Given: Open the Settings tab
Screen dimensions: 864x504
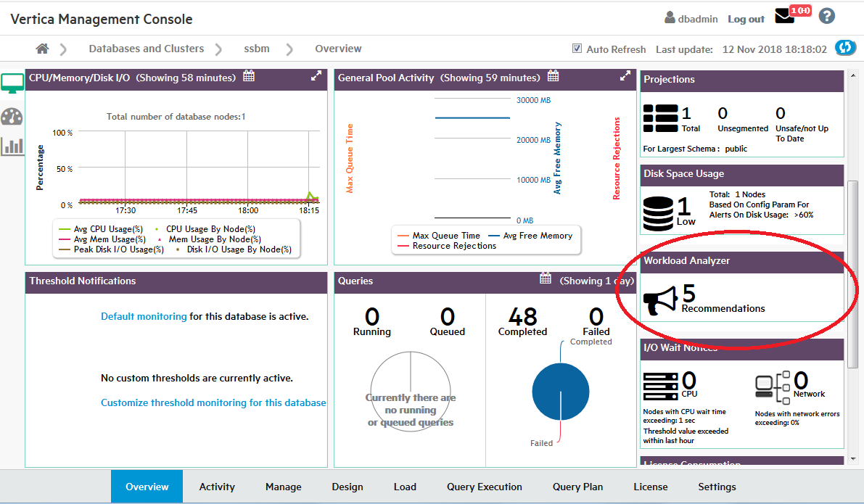Looking at the screenshot, I should pos(717,487).
